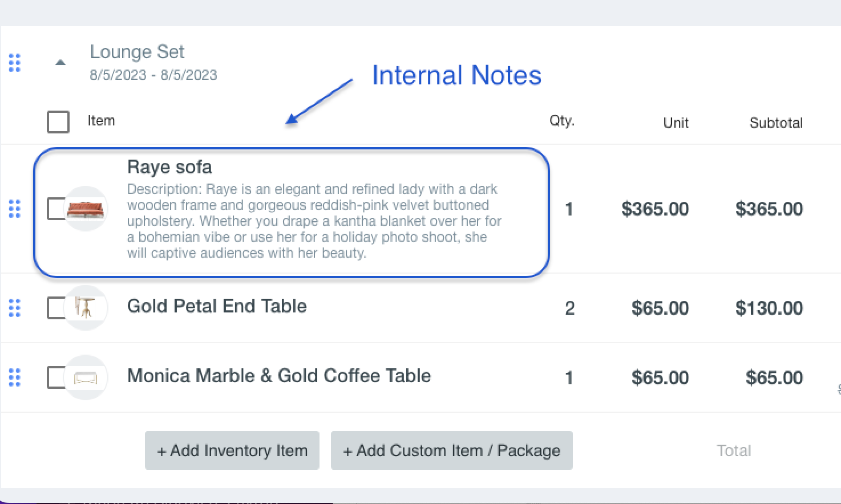Click the + Add Inventory Item button
The height and width of the screenshot is (504, 841).
(232, 450)
